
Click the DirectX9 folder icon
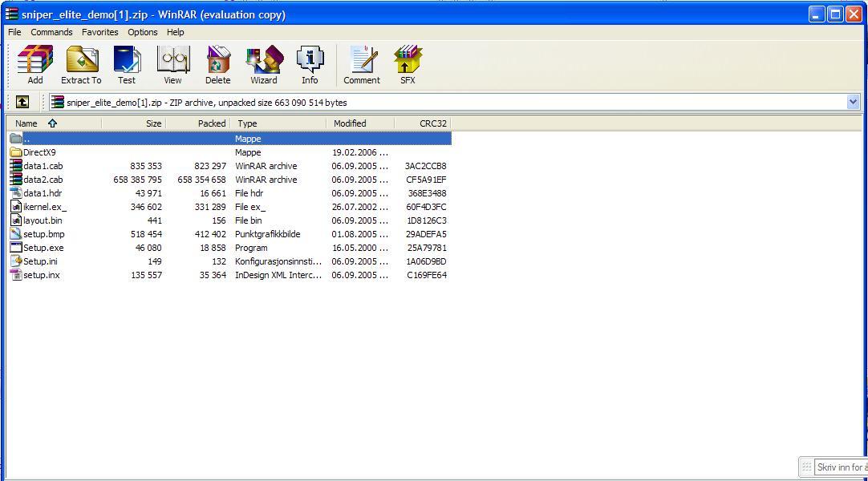[x=16, y=152]
